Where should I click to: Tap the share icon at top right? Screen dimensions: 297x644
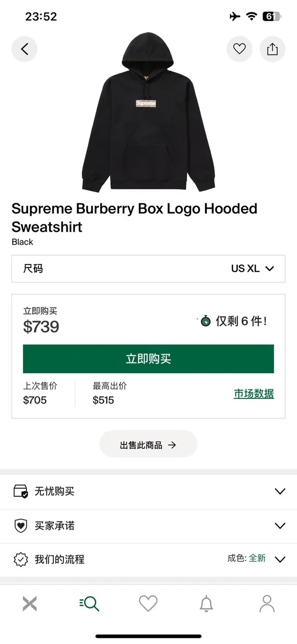pyautogui.click(x=272, y=49)
